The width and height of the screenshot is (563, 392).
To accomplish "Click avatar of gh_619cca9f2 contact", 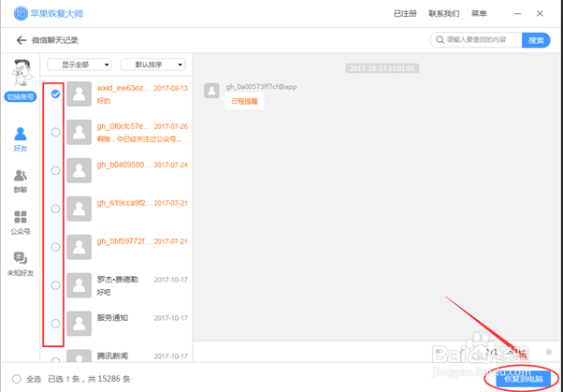I will tap(79, 209).
